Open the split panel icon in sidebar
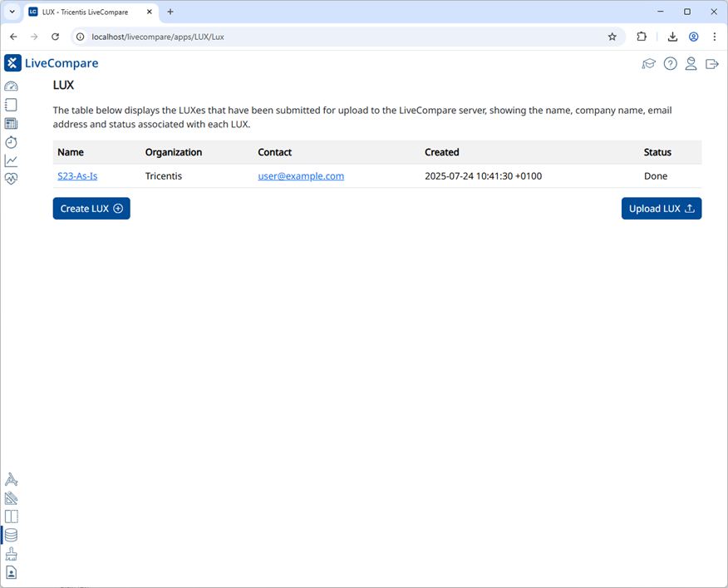The height and width of the screenshot is (588, 728). tap(11, 516)
